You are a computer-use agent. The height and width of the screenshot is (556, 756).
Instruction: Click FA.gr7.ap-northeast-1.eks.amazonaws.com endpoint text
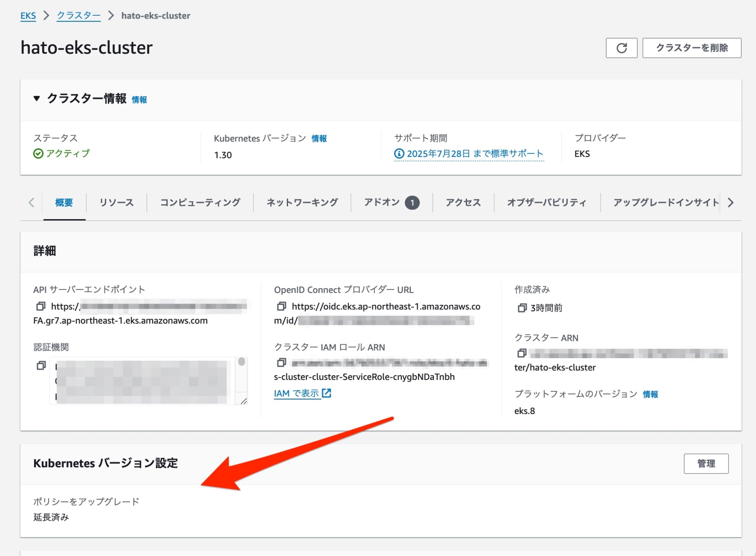coord(121,321)
